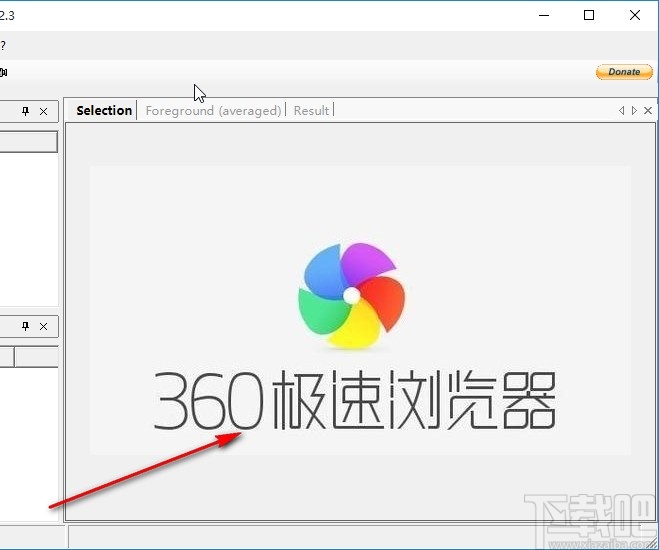Open the Foreground (averaged) tab
Image resolution: width=659 pixels, height=550 pixels.
click(x=213, y=111)
